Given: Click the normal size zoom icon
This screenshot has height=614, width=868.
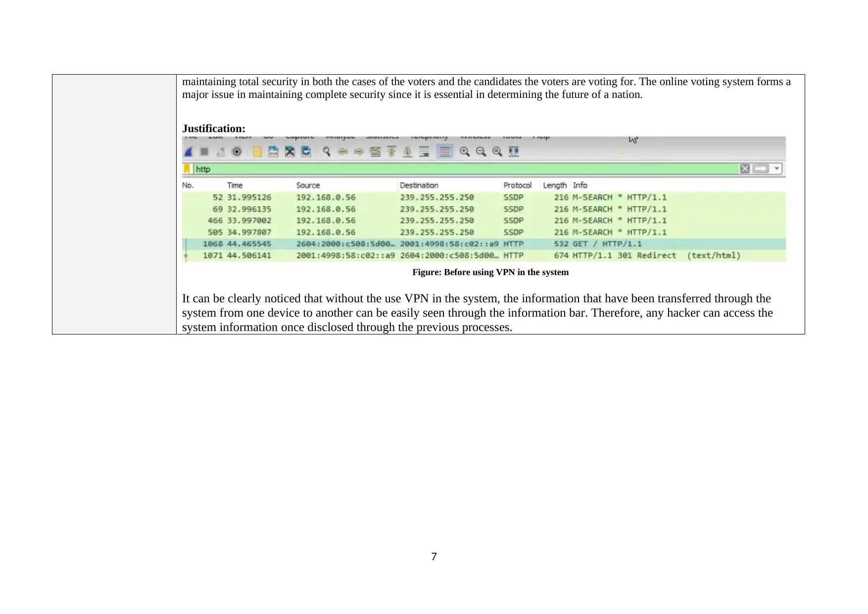Looking at the screenshot, I should [497, 151].
